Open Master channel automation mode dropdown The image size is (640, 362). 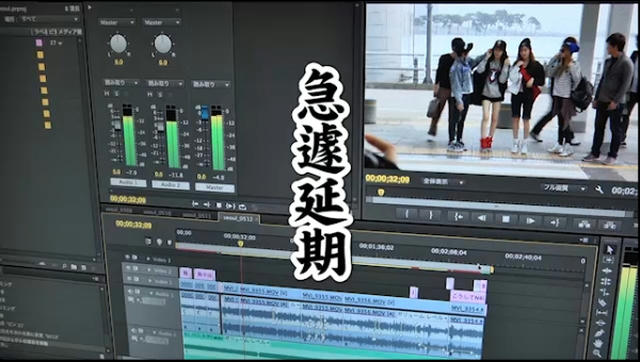tap(211, 84)
